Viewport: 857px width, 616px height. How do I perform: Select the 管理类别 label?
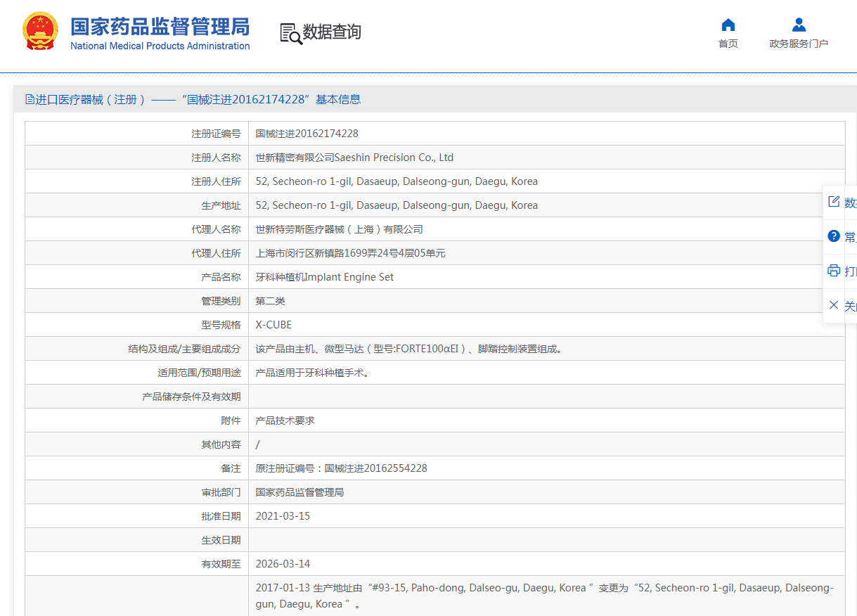tap(221, 301)
